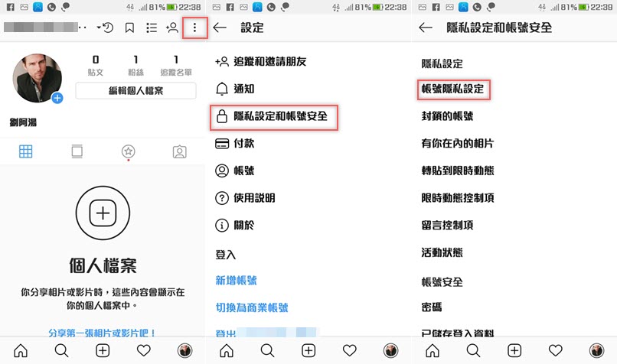Open 帳號隱私設定 option

pos(453,89)
